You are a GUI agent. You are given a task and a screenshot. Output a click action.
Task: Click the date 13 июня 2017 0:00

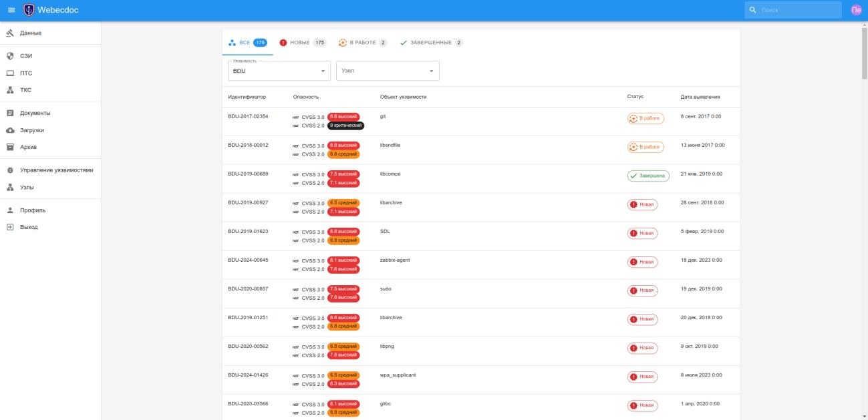click(x=702, y=145)
